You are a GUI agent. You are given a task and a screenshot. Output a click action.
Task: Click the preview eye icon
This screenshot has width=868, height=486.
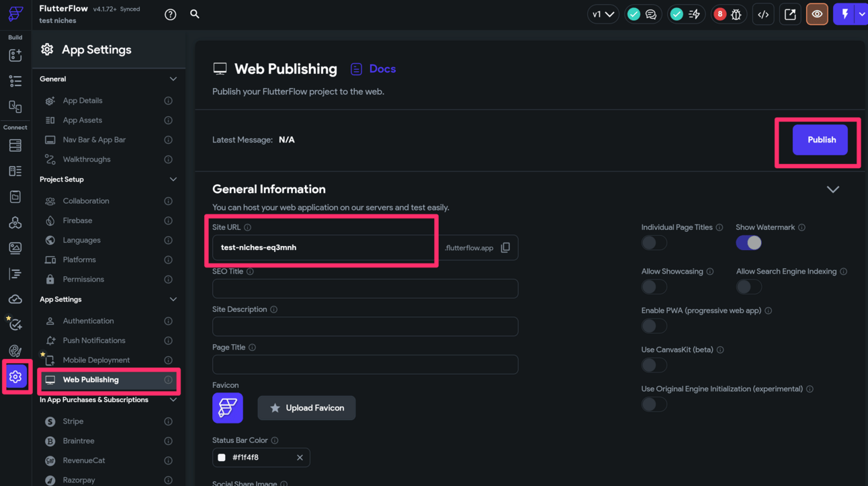817,14
